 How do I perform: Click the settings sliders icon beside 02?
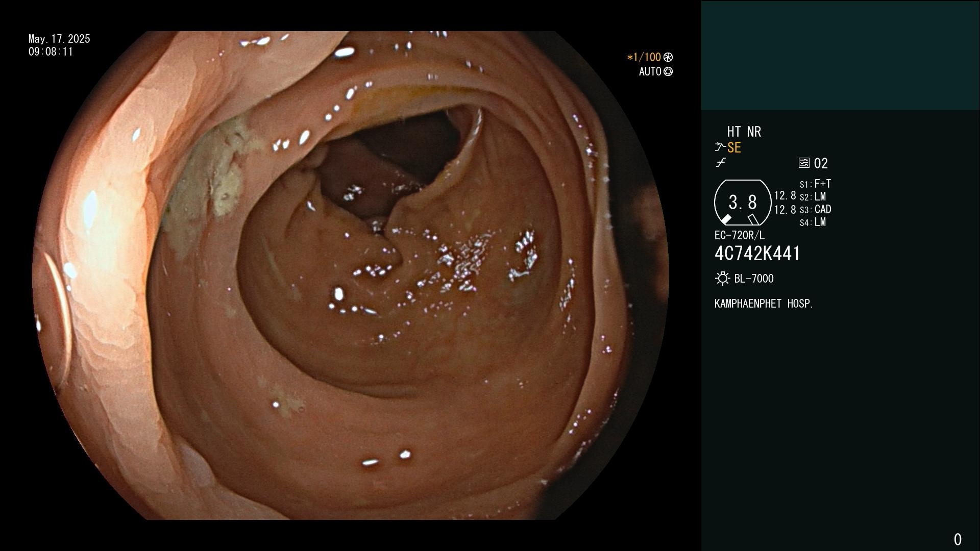[x=804, y=163]
